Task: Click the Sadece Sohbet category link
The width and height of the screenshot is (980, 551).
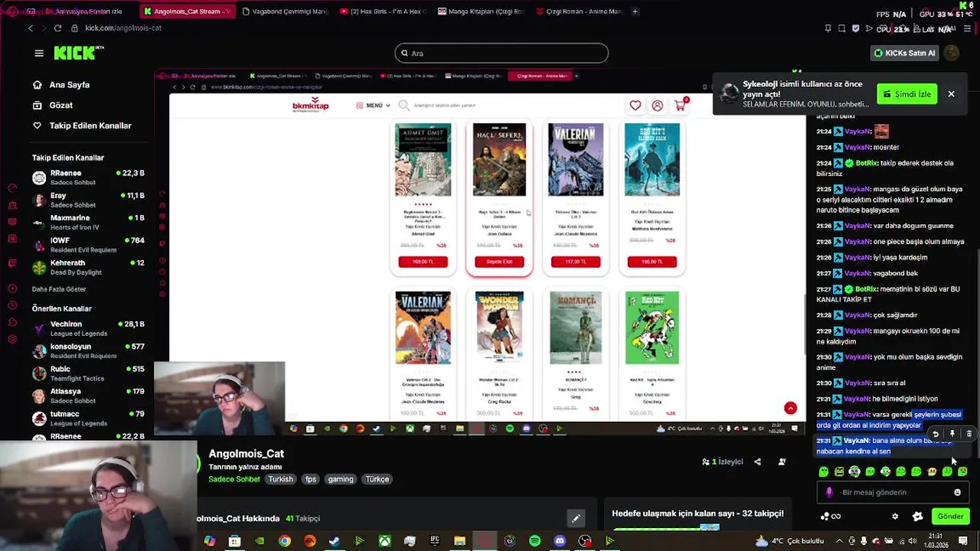Action: click(234, 479)
